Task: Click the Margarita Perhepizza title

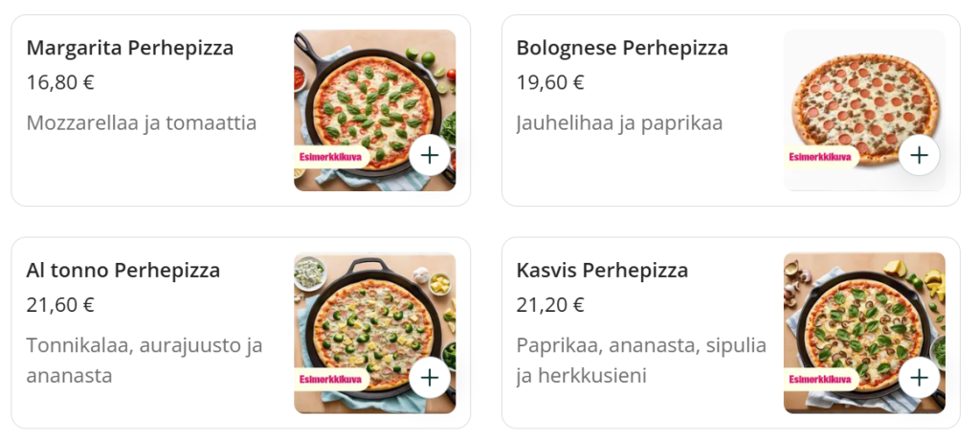Action: point(130,48)
